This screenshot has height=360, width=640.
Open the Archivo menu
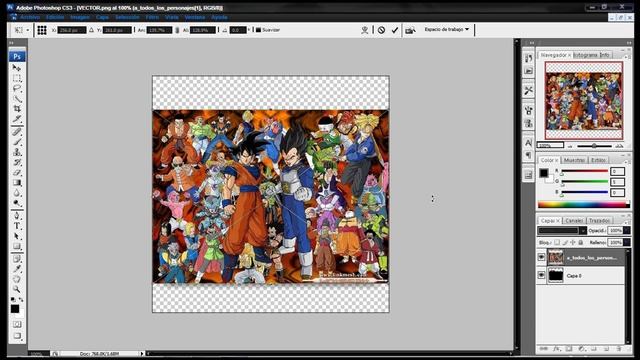coord(30,17)
